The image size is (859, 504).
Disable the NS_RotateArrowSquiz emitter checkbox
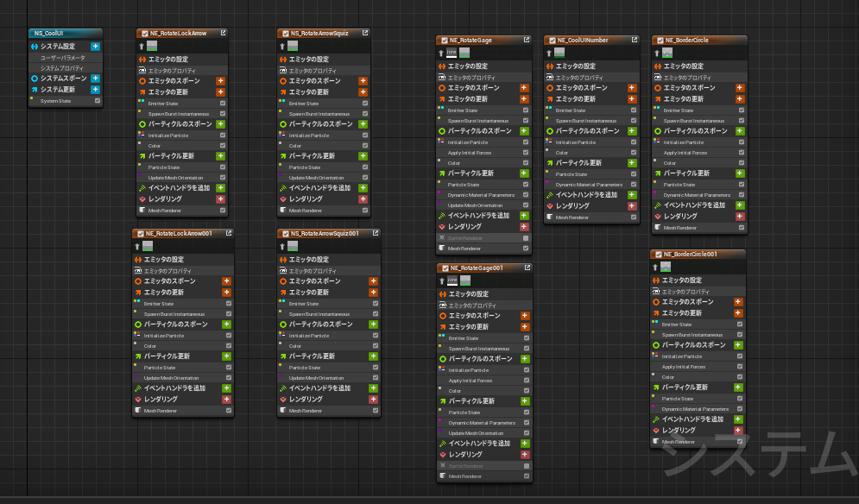[x=286, y=34]
